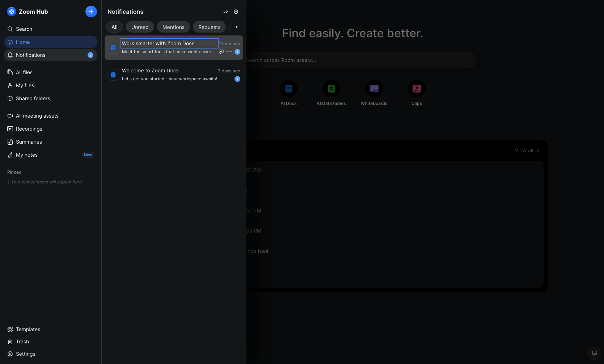Open Search in the sidebar

coord(51,29)
